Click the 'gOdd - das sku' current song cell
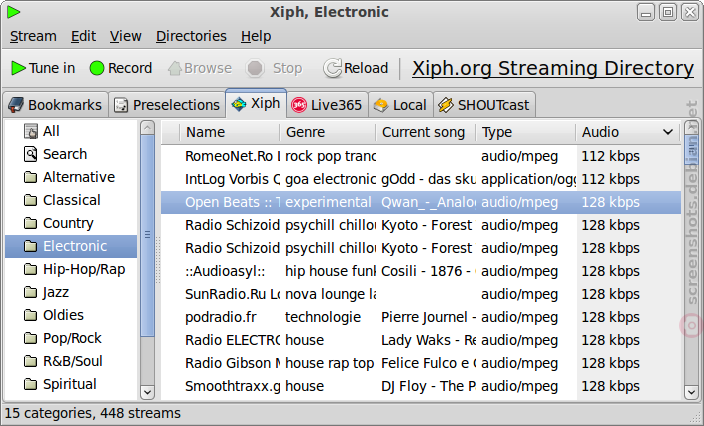This screenshot has width=704, height=426. pos(428,179)
